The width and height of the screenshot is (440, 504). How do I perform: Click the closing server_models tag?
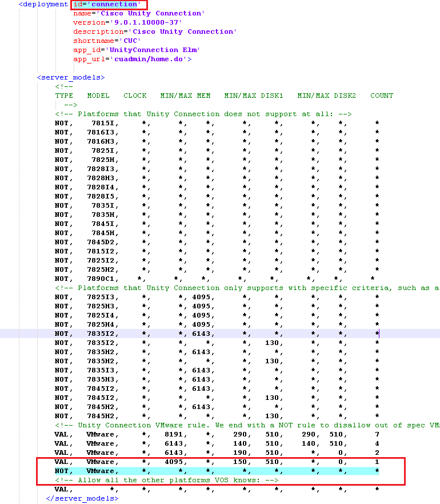pyautogui.click(x=82, y=498)
